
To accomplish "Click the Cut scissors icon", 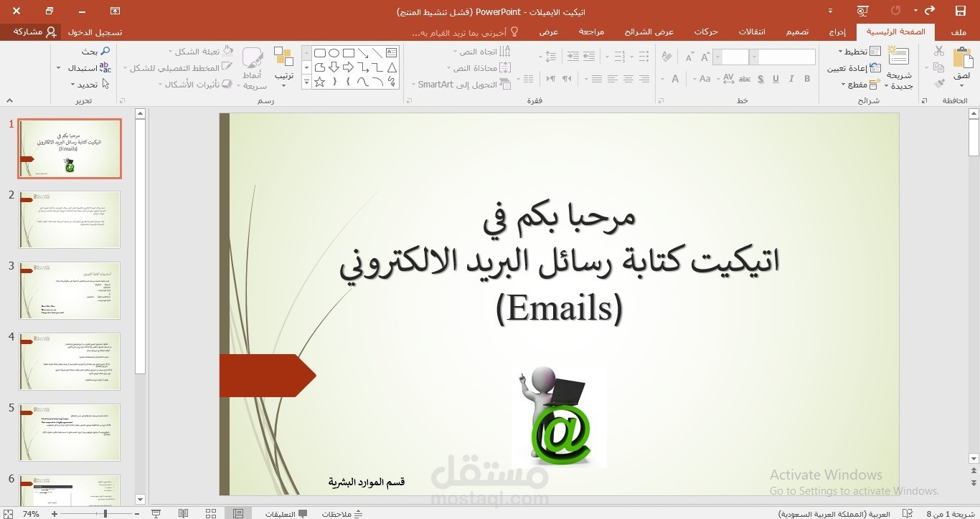I will [939, 51].
